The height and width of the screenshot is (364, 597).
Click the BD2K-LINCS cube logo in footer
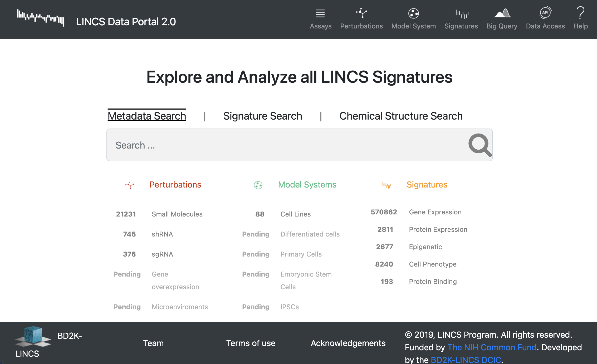(x=33, y=336)
